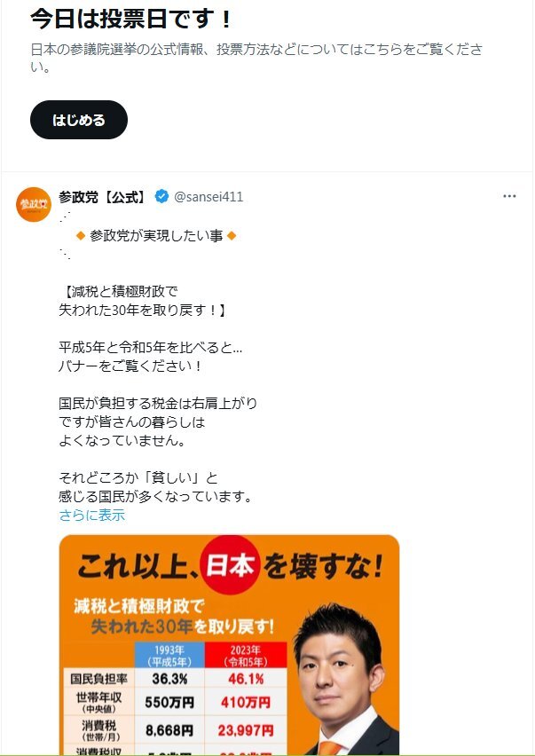This screenshot has width=535, height=756.
Task: Click the orange diamond before 参政党が実現したい事
Action: (81, 236)
